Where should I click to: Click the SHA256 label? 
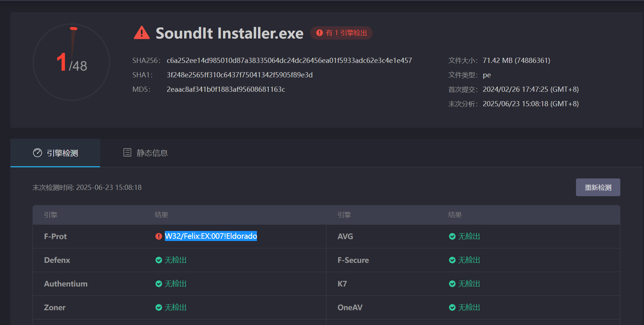pos(146,60)
